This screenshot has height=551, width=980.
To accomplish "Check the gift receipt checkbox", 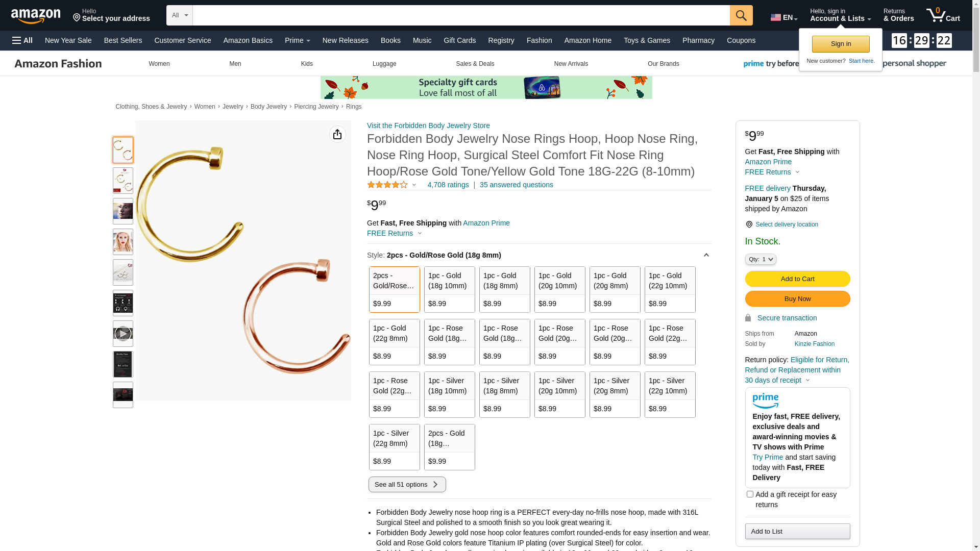I will pos(750,494).
